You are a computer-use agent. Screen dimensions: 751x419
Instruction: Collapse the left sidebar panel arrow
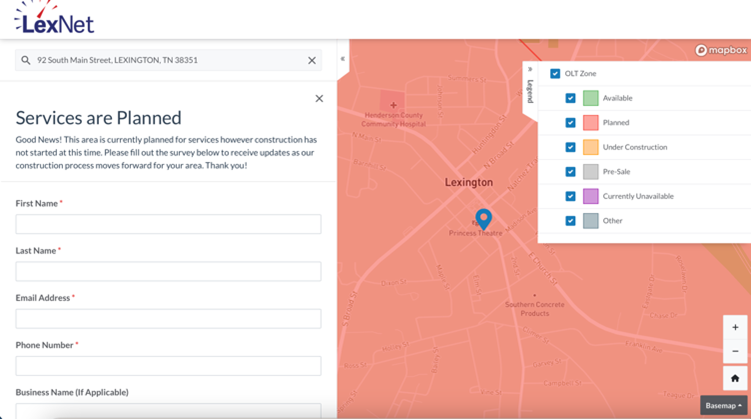click(x=343, y=59)
